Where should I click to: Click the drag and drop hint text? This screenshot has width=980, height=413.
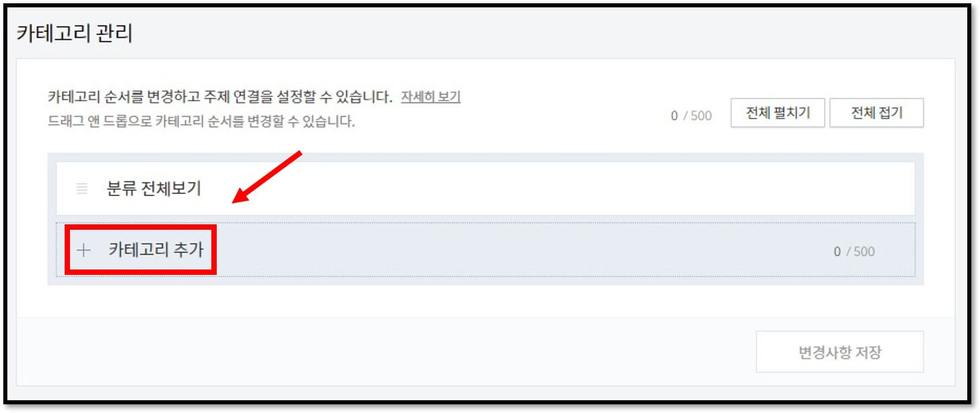pyautogui.click(x=201, y=122)
